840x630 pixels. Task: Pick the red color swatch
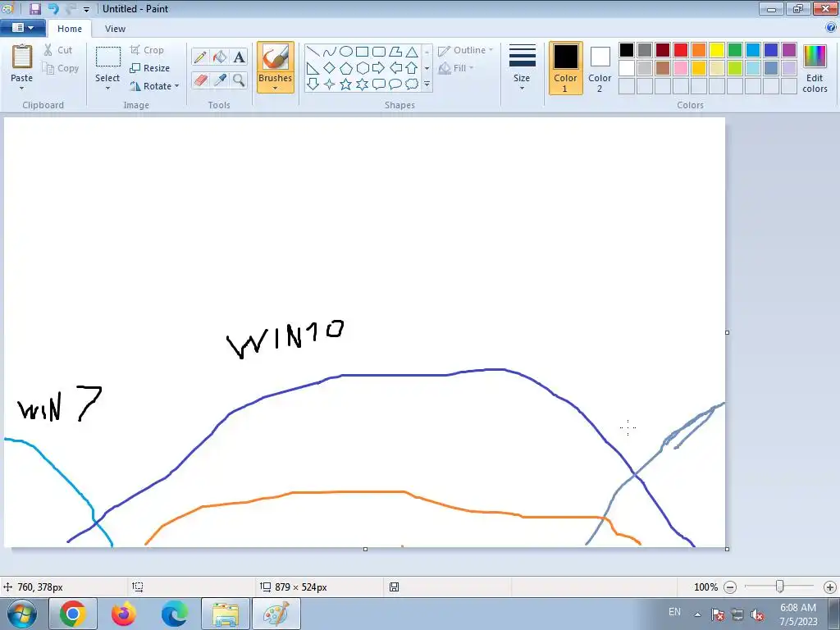pos(681,50)
